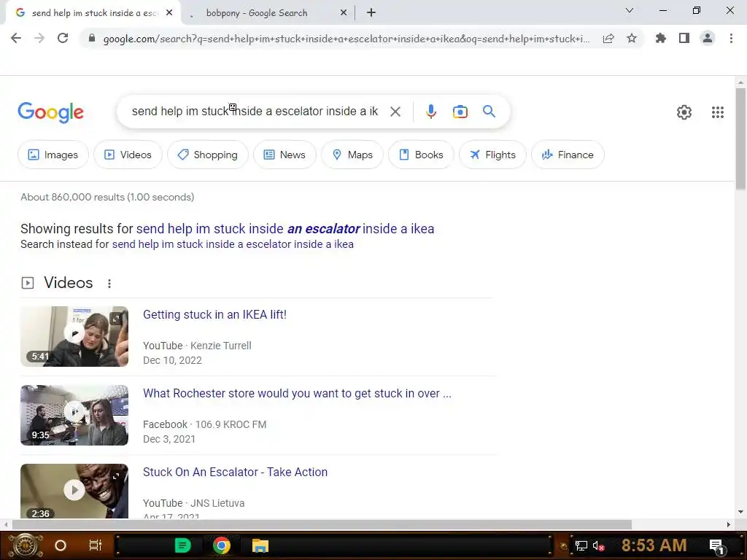Screen dimensions: 747x560
Task: Open Chrome extensions puzzle icon
Action: [x=660, y=38]
